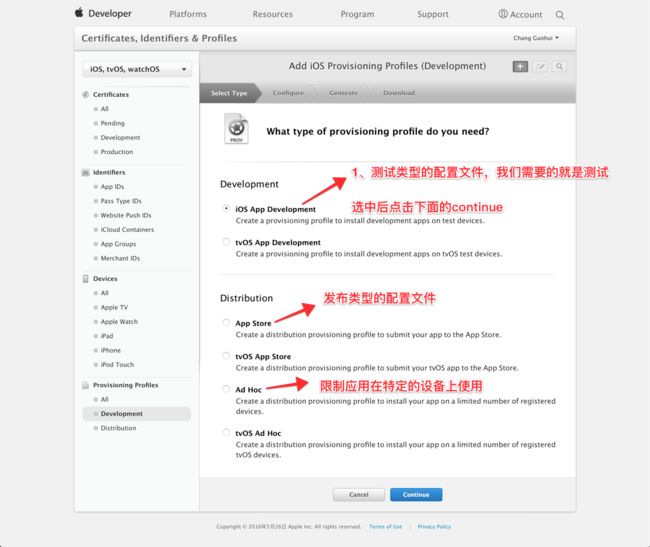650x547 pixels.
Task: Select tvOS App Store radio button
Action: 226,356
